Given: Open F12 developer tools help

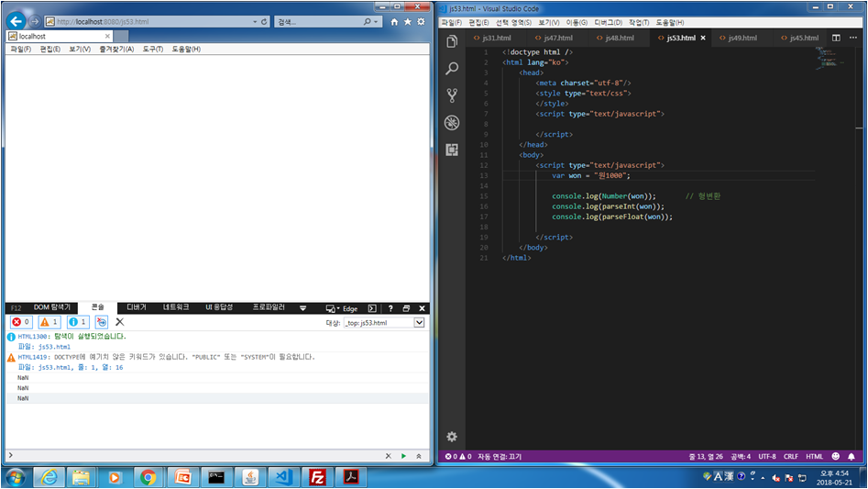Looking at the screenshot, I should click(390, 308).
